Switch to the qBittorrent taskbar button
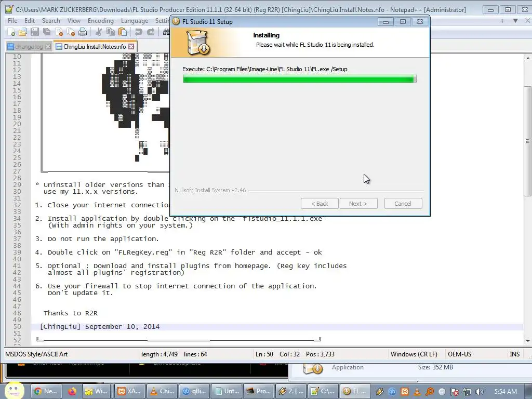The image size is (532, 399). 194,391
